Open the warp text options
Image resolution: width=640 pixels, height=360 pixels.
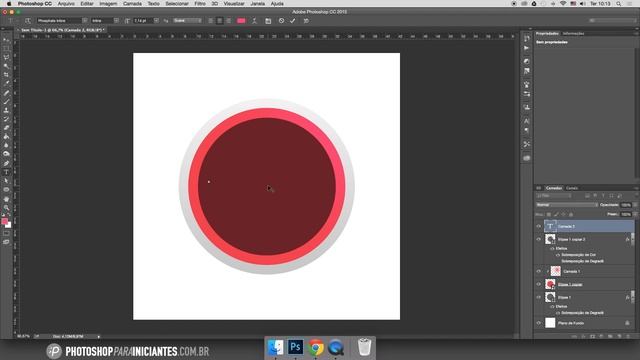(x=254, y=21)
